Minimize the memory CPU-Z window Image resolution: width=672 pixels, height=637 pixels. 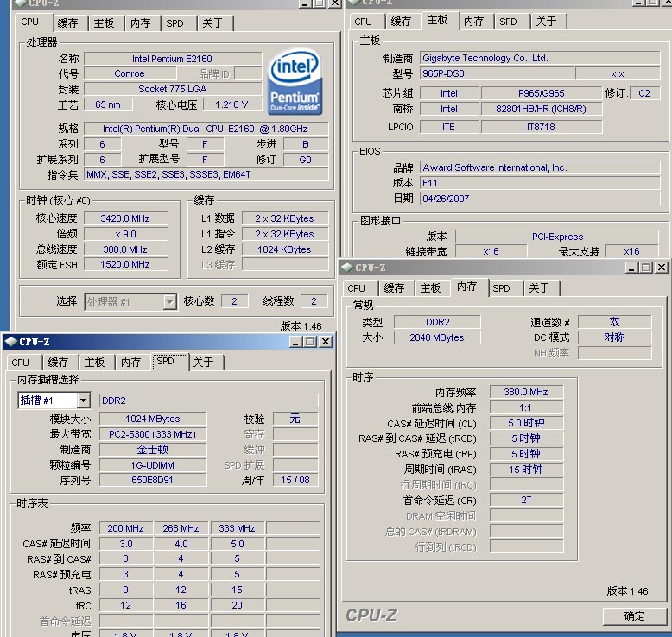(631, 268)
